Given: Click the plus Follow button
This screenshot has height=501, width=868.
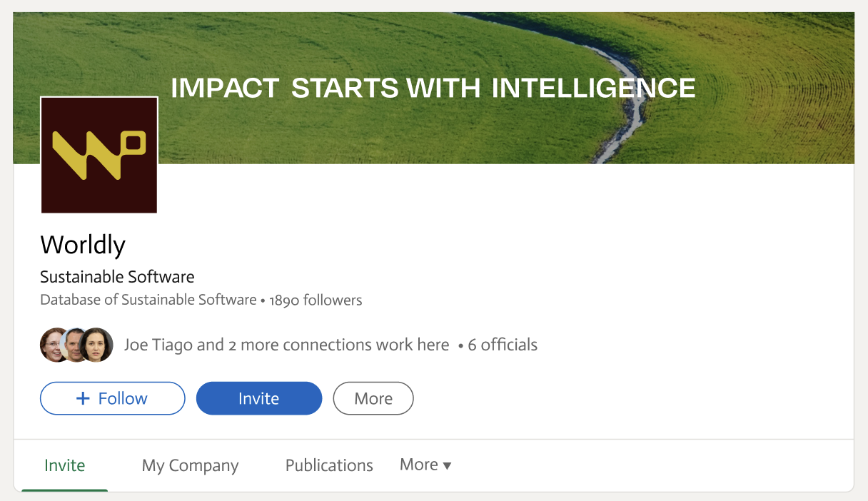Looking at the screenshot, I should pos(113,398).
